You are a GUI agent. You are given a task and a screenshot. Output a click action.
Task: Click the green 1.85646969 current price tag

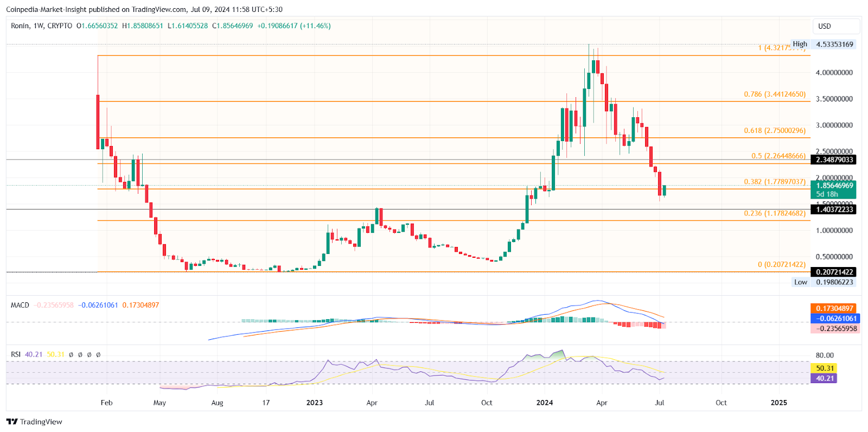point(833,189)
